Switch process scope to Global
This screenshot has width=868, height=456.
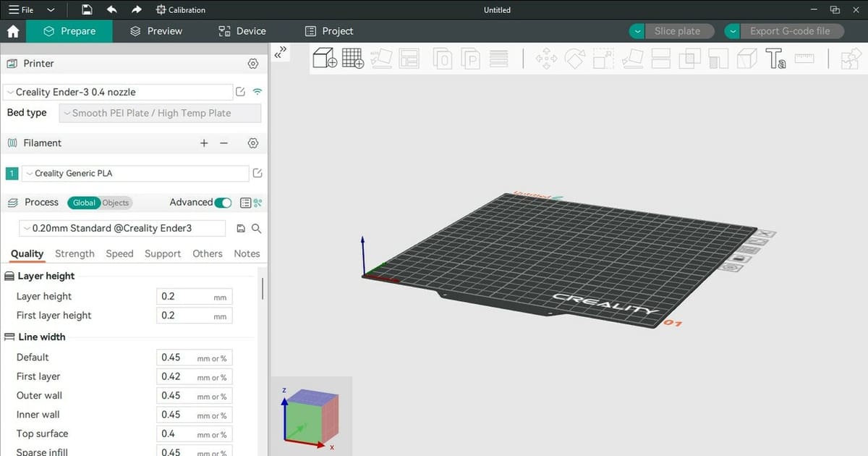tap(84, 203)
